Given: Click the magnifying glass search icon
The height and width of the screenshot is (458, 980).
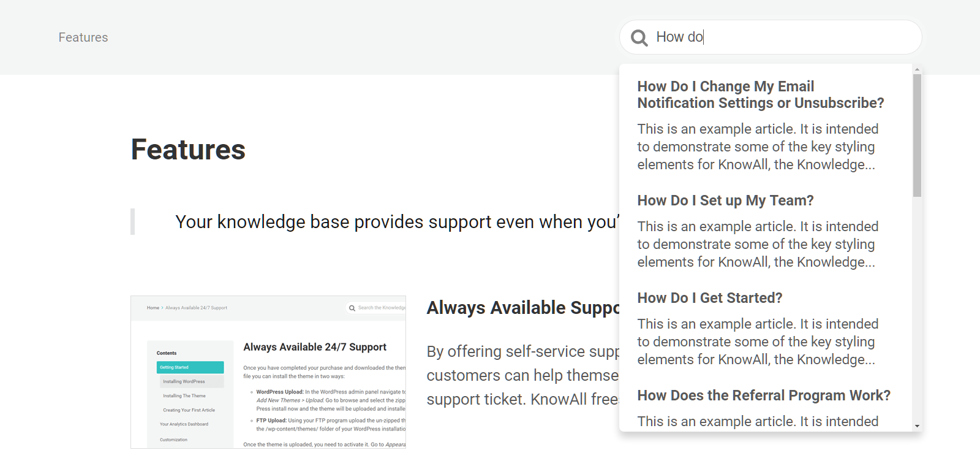Looking at the screenshot, I should point(639,38).
